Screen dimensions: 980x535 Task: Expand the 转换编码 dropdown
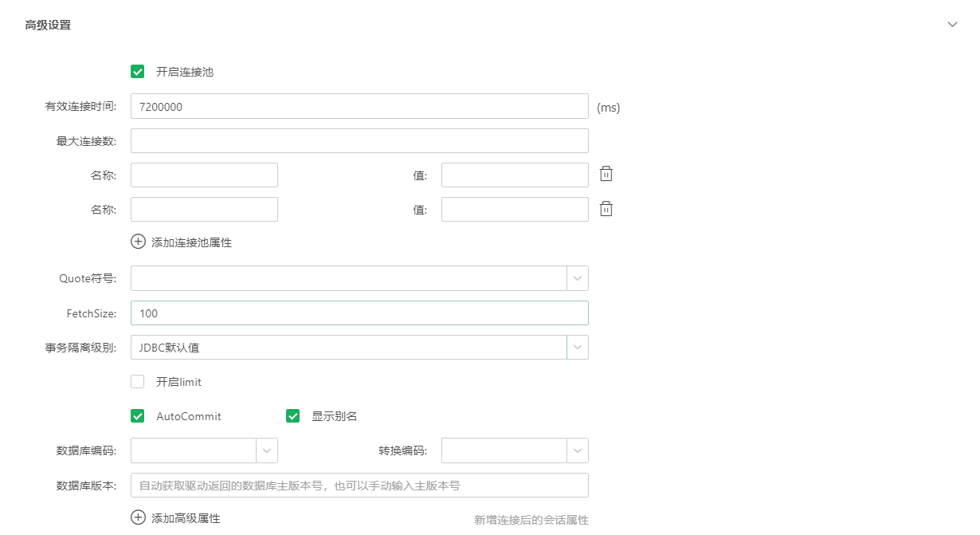[x=577, y=450]
